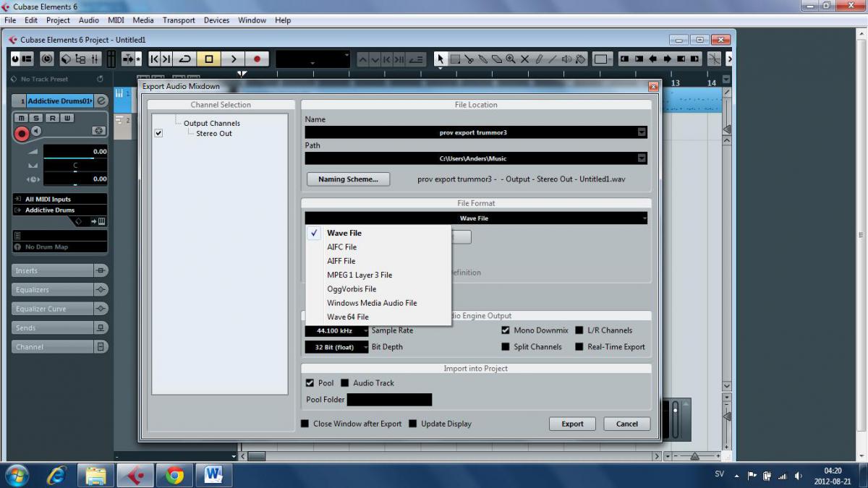Toggle the Cycle loop button
Screen dimensions: 868x488
[184, 59]
